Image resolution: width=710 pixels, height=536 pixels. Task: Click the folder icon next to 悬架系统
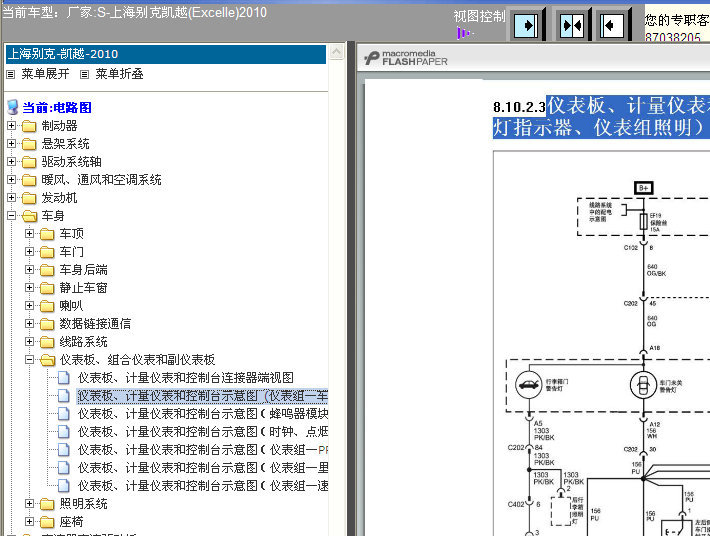(29, 144)
